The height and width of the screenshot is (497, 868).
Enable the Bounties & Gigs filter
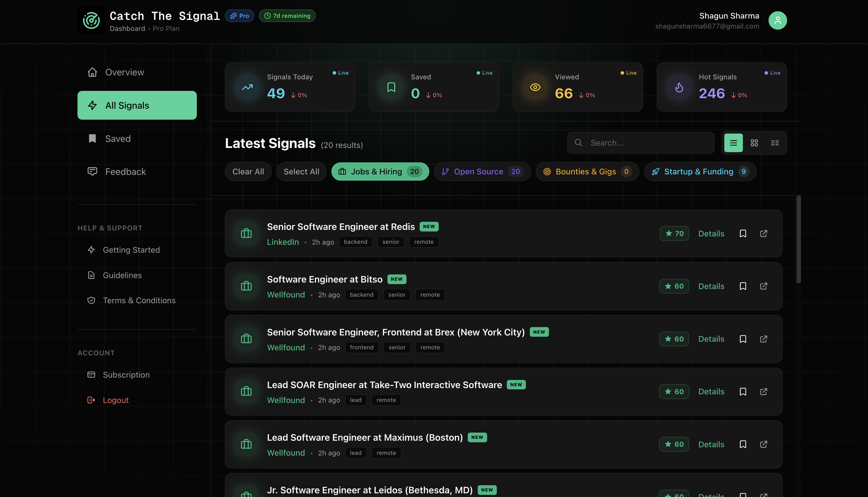coord(587,171)
